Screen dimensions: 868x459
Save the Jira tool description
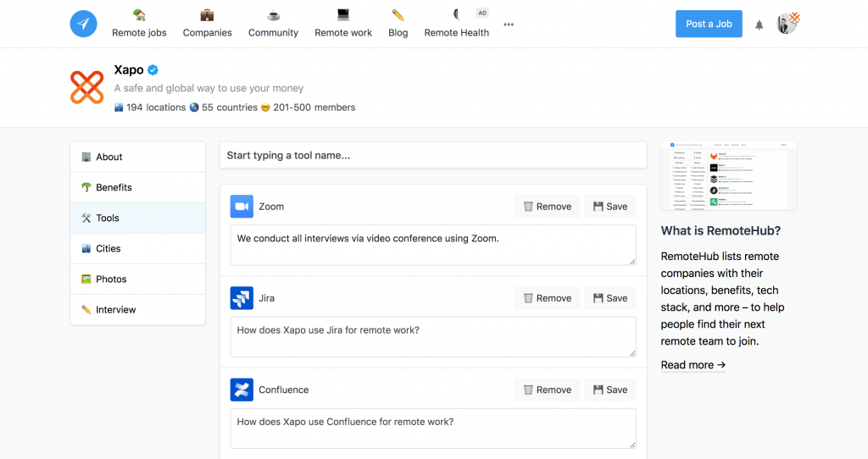(610, 298)
